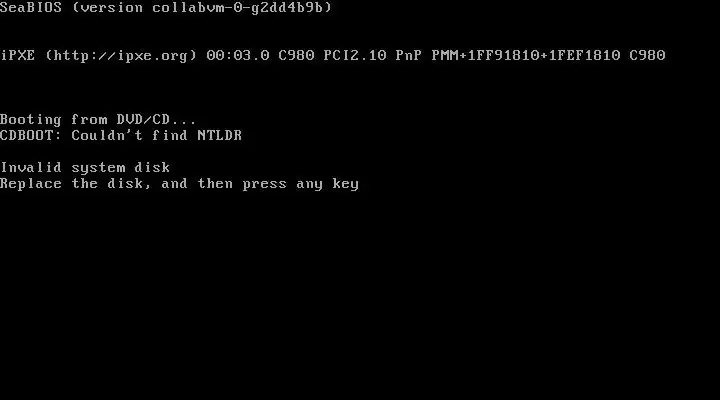The width and height of the screenshot is (720, 400).
Task: Click the 'Invalid system disk' text
Action: (x=85, y=168)
